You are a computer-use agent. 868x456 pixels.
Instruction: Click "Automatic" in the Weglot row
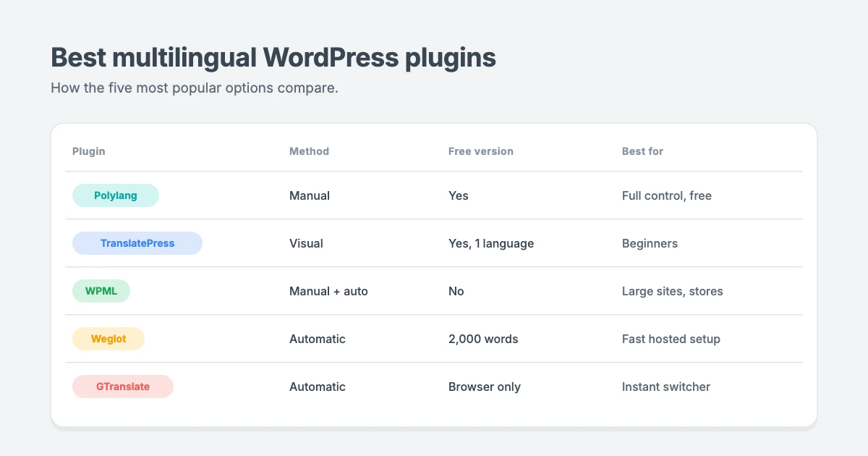(318, 339)
